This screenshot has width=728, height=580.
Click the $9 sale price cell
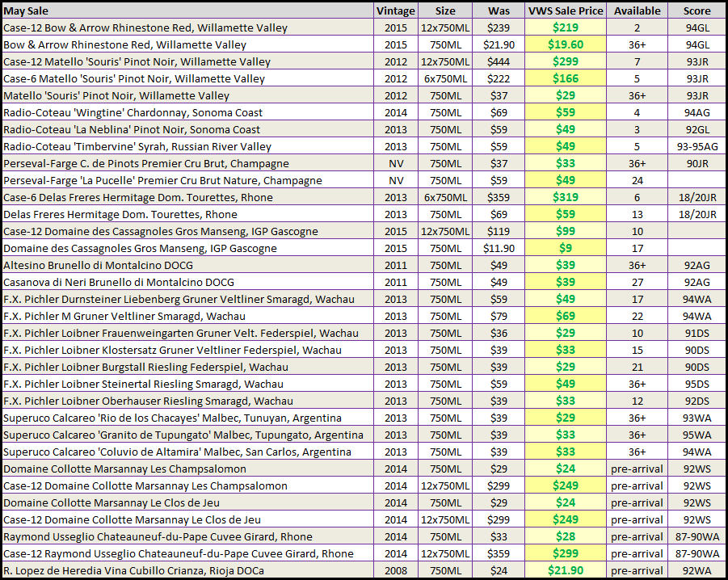click(566, 248)
